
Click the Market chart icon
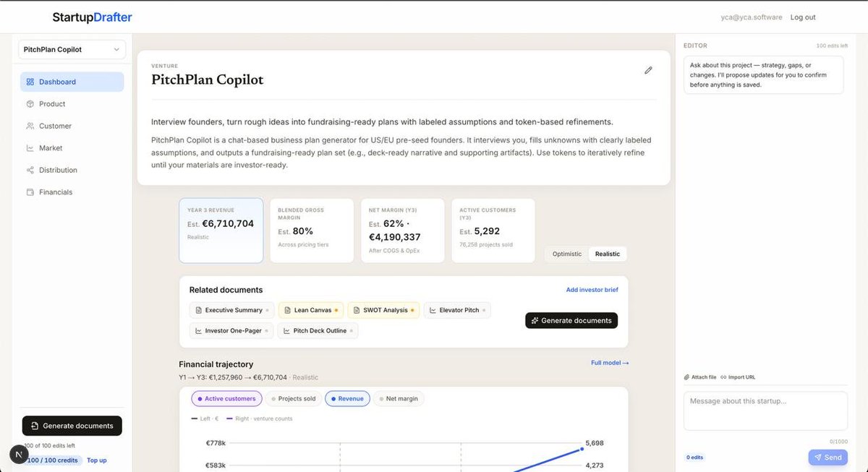[x=30, y=148]
